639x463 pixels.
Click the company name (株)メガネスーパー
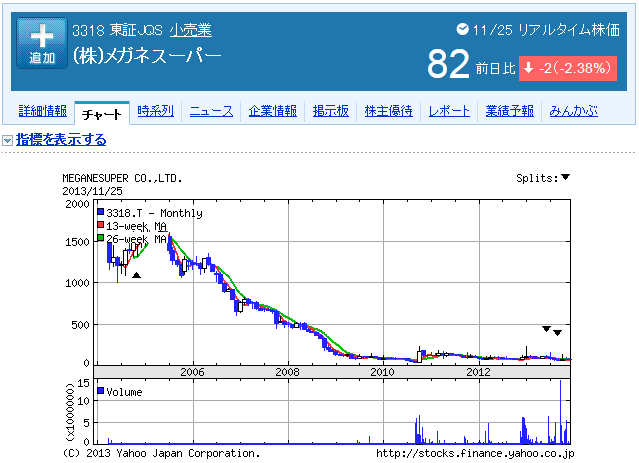click(147, 56)
